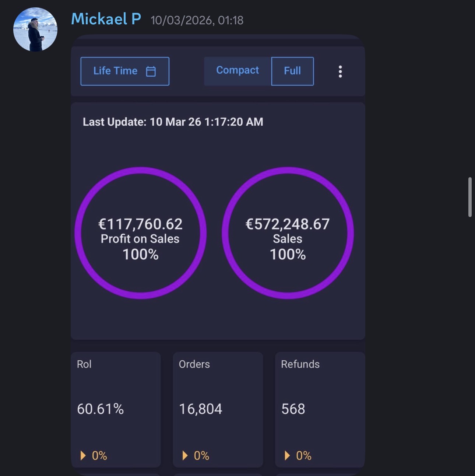Switch to Compact view

(x=237, y=71)
